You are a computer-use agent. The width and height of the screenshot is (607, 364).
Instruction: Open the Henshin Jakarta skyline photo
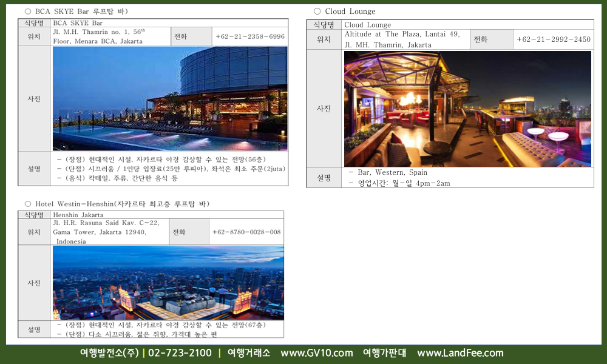click(x=168, y=283)
